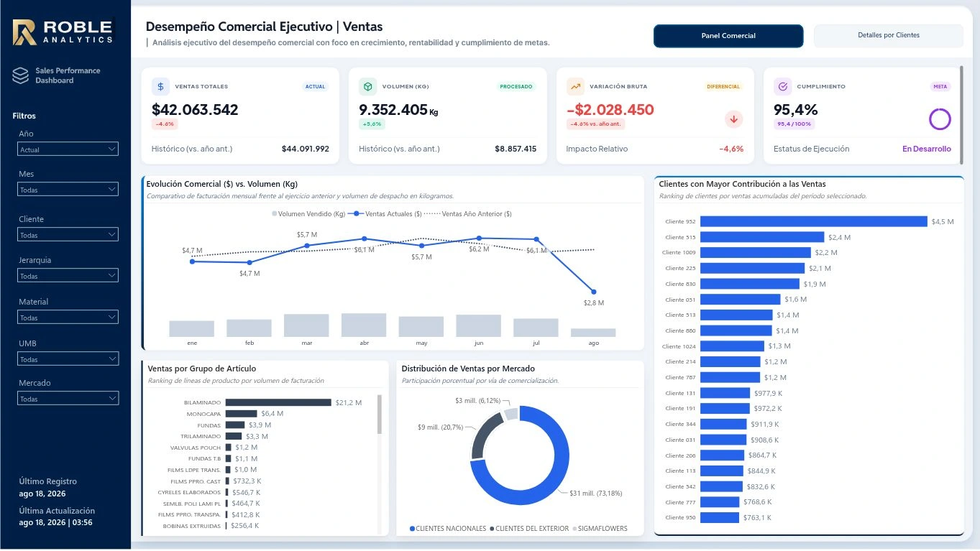Screen dimensions: 980x551
Task: Click the En Desarrollo status text
Action: 927,149
